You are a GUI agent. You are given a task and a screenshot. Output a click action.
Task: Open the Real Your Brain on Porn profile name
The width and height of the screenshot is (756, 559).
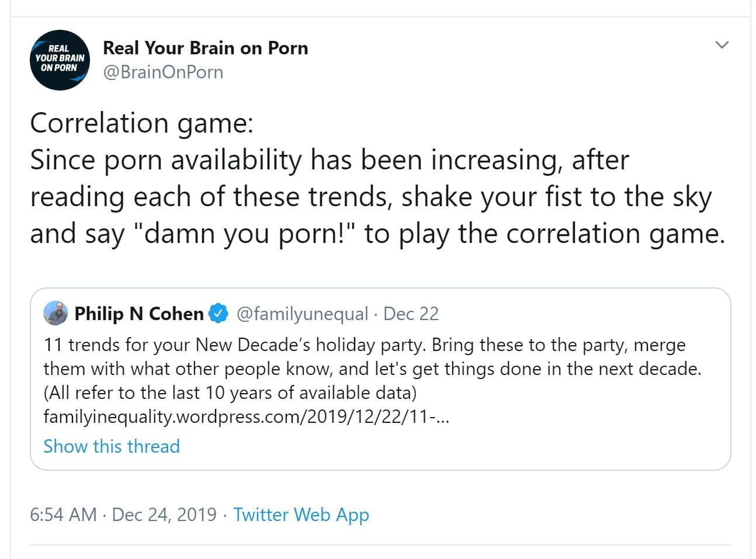[205, 48]
